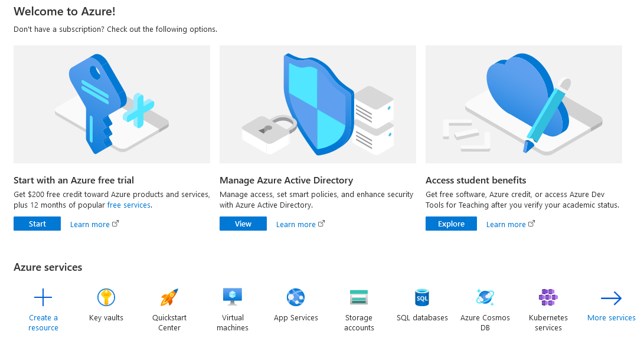The width and height of the screenshot is (644, 338).
Task: Click the Azure Cosmos DB label
Action: (x=485, y=323)
